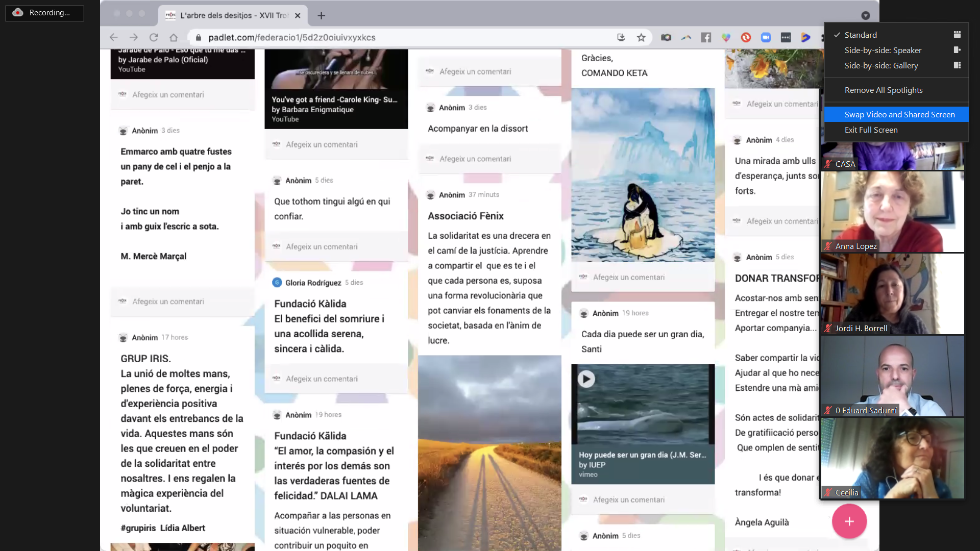
Task: Open the Facebook extension icon
Action: point(706,37)
